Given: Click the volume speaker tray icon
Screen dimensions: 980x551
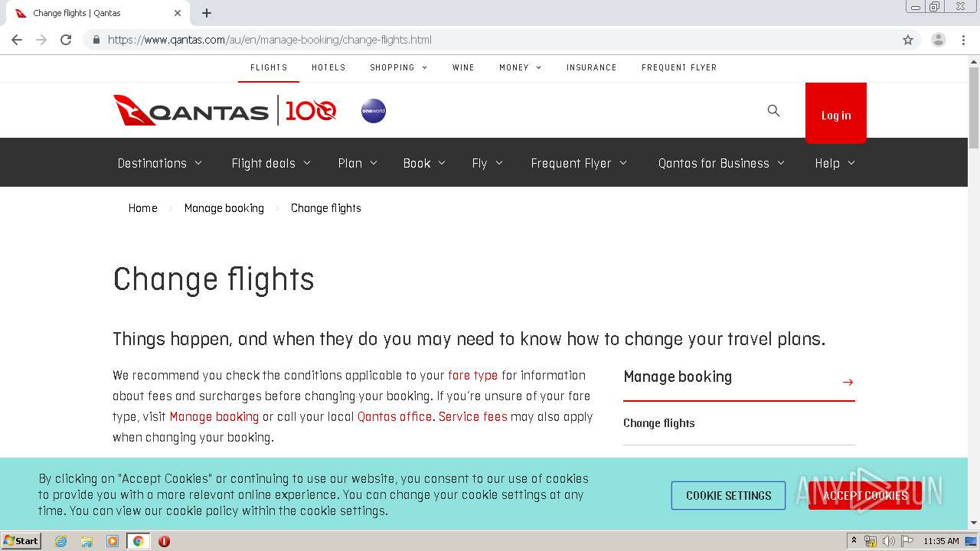Looking at the screenshot, I should pos(889,541).
